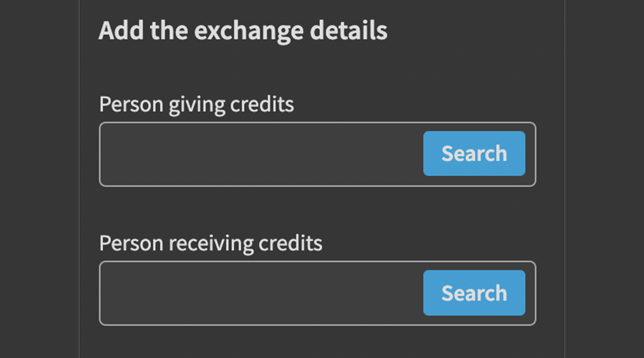Focus the Person giving credits field
This screenshot has width=644, height=358.
pyautogui.click(x=261, y=154)
